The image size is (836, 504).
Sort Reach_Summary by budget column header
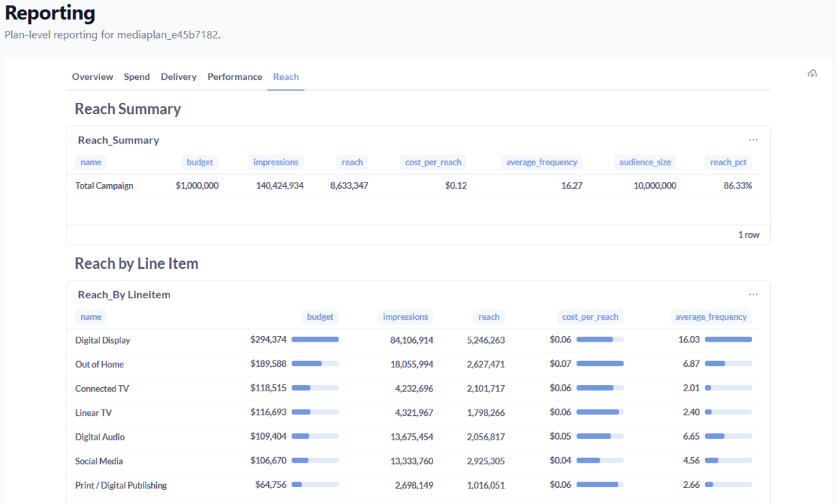[x=200, y=162]
